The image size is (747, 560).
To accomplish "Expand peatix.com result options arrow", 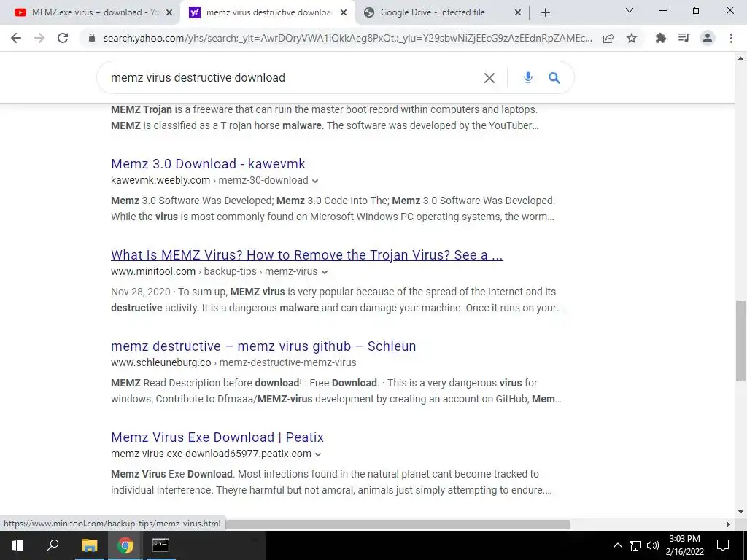I will coord(318,454).
